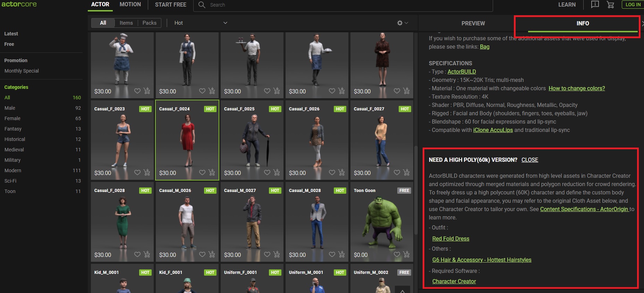Screen dimensions: 644x293
Task: Add Casual_M_0028 to cart
Action: [341, 254]
